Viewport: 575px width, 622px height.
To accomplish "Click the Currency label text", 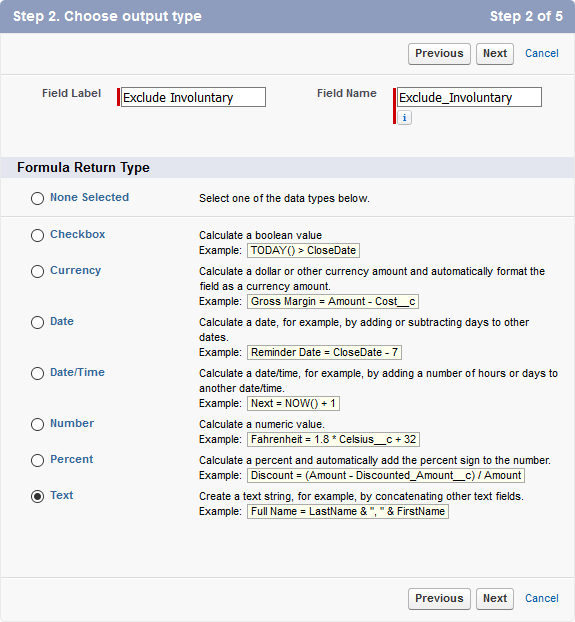I will point(75,271).
